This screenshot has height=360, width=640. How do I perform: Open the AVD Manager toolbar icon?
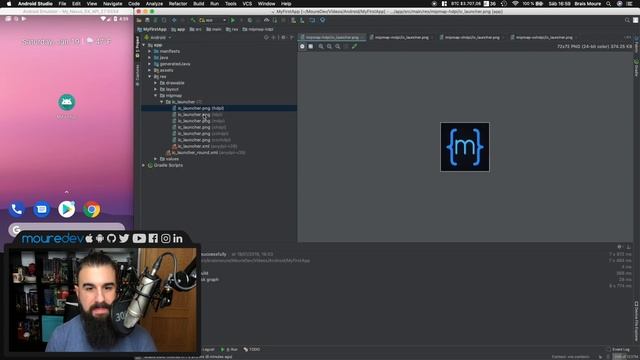293,20
